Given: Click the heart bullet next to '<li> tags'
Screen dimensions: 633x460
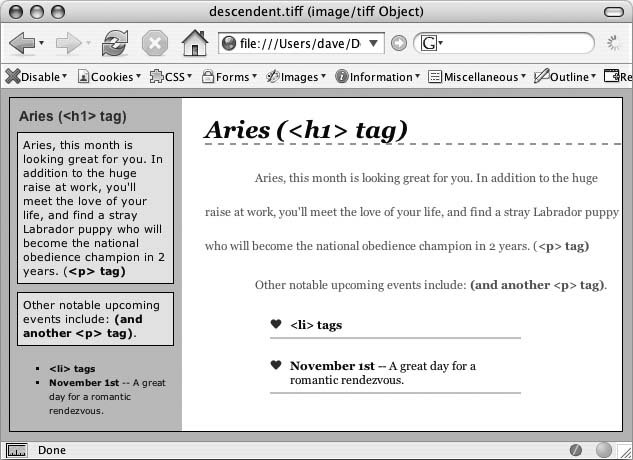Looking at the screenshot, I should click(276, 324).
